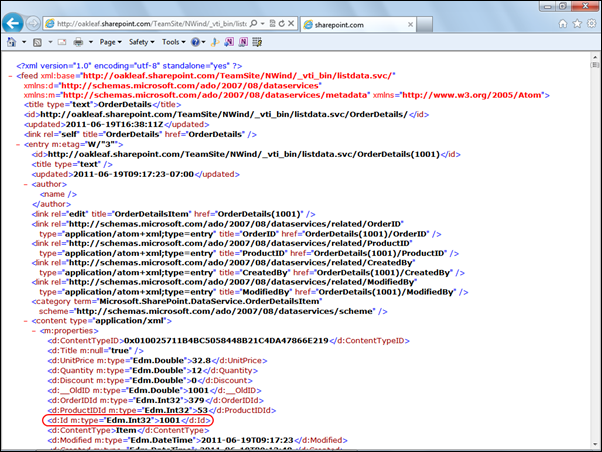This screenshot has width=602, height=452.
Task: Collapse the m:properties element
Action: click(34, 331)
